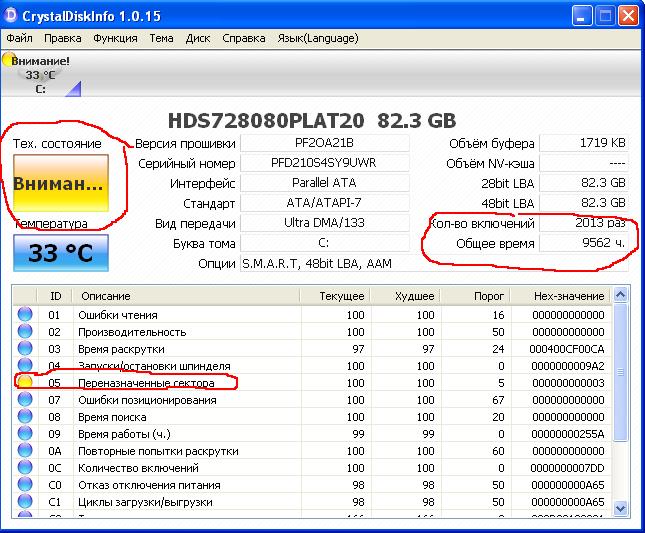Click status icon for 08 Время поиска
Screen dimensions: 645x533
pyautogui.click(x=25, y=416)
